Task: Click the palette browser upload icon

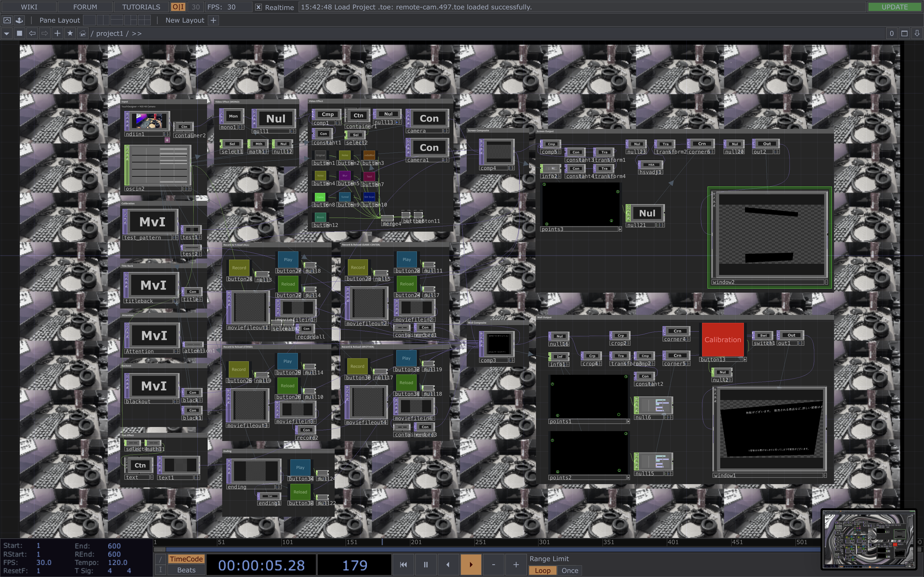Action: 20,20
